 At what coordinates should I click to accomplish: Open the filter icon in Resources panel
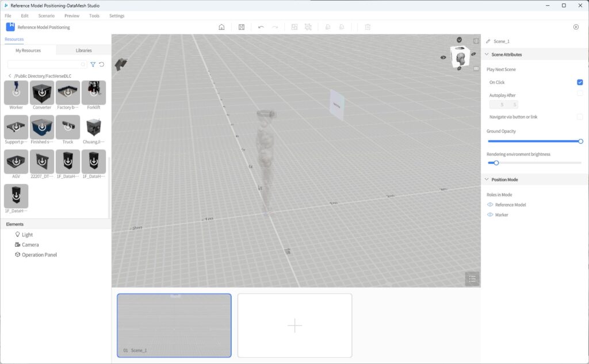[93, 65]
